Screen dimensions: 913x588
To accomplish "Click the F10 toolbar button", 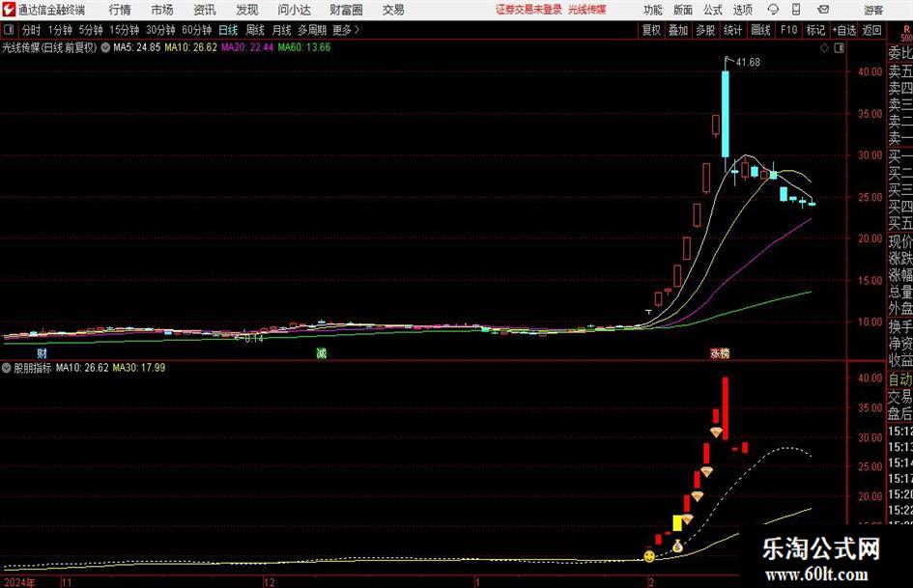I will (789, 30).
